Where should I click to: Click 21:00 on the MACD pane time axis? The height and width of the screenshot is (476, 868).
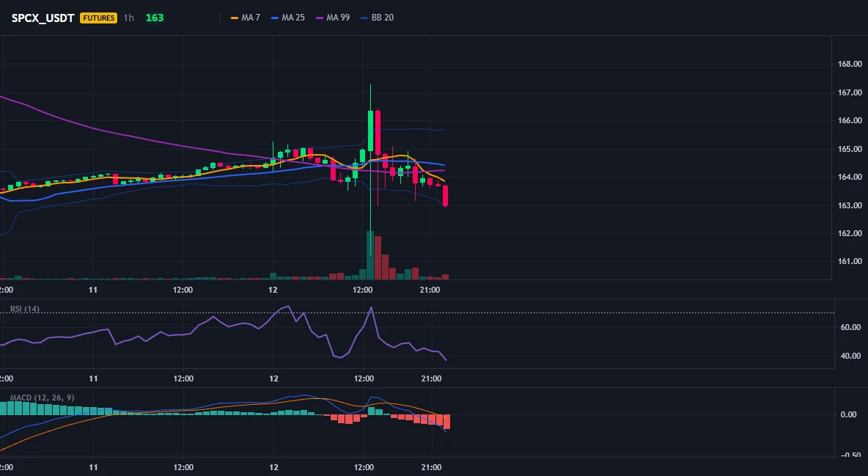point(431,467)
